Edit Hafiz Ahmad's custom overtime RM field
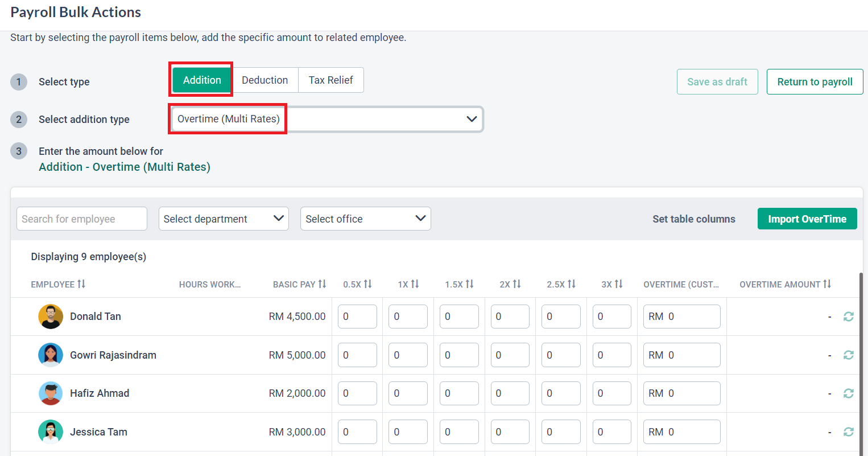The image size is (868, 456). click(x=682, y=393)
